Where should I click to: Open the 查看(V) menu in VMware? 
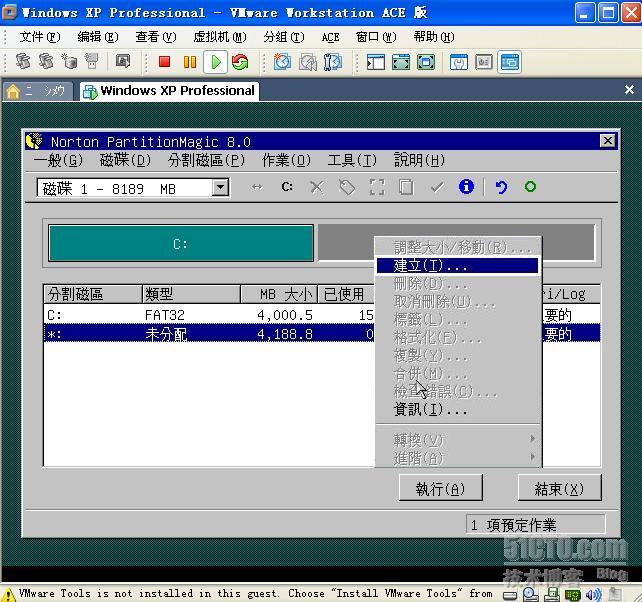[156, 37]
